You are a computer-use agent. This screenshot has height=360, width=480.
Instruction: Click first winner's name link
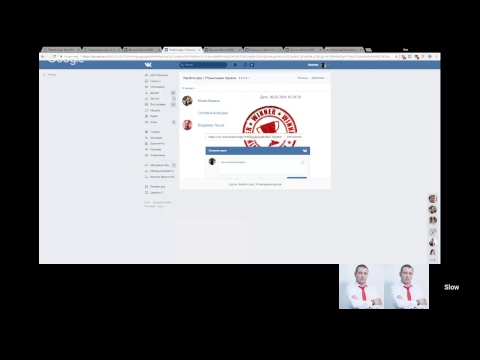pyautogui.click(x=209, y=101)
